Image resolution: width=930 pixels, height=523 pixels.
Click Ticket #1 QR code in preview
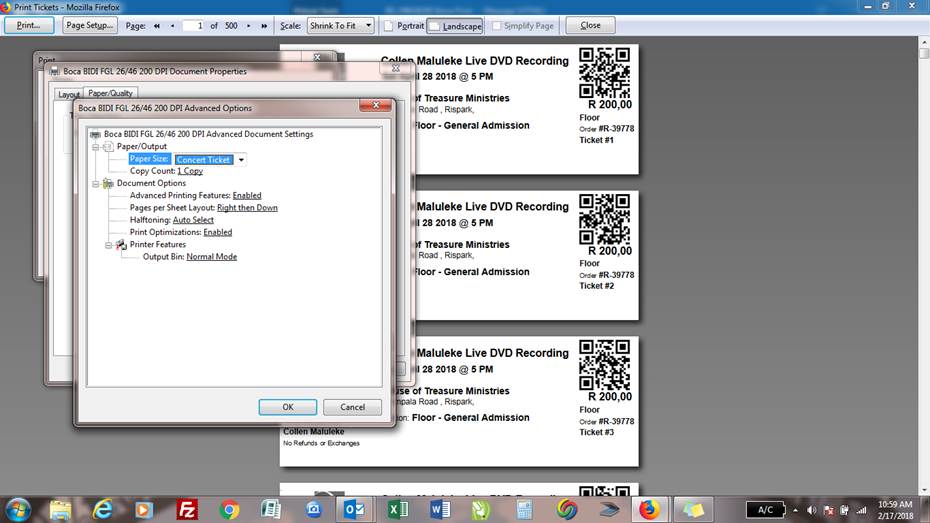coord(604,73)
